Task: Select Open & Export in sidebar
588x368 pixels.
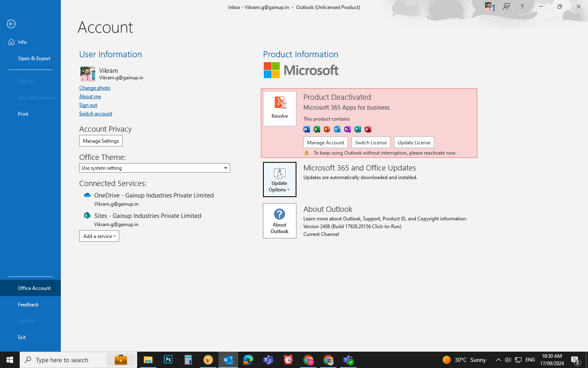Action: pyautogui.click(x=34, y=58)
